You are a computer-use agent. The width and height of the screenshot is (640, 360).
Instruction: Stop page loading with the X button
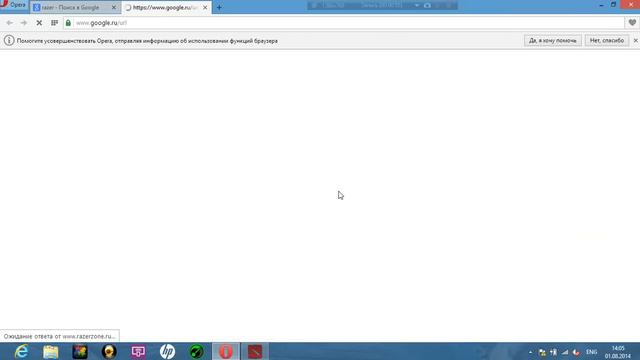pos(39,23)
